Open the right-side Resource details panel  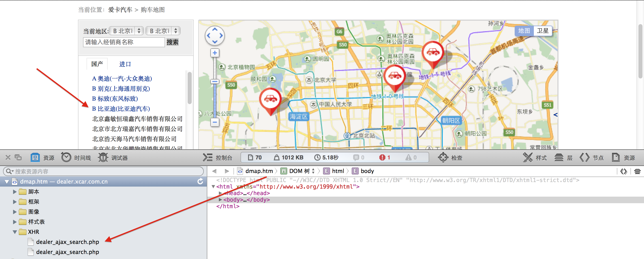[x=623, y=158]
